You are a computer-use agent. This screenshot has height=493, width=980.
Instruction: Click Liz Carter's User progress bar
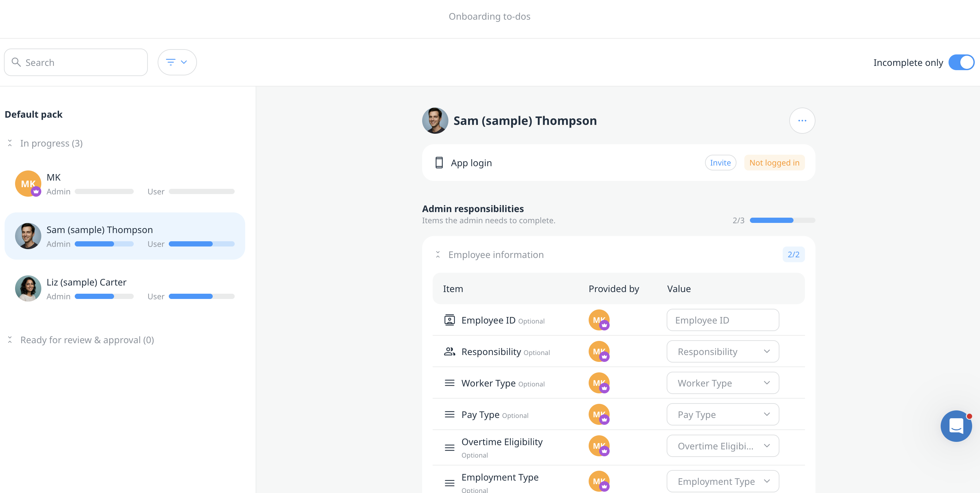point(202,296)
